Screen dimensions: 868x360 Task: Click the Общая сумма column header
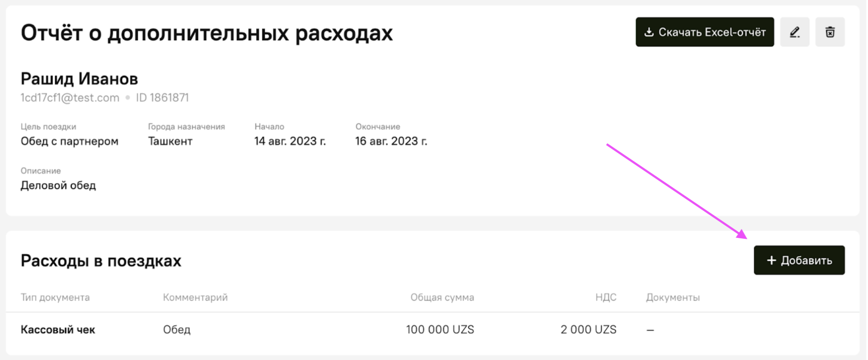(442, 297)
